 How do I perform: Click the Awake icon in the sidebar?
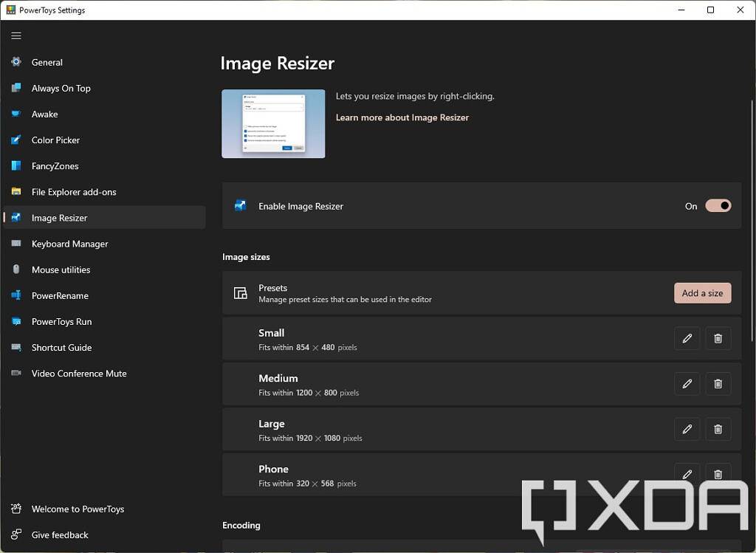(x=16, y=114)
